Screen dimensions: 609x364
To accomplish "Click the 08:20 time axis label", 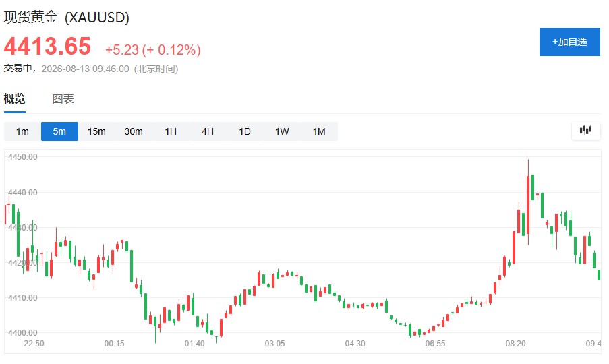I will pos(515,343).
